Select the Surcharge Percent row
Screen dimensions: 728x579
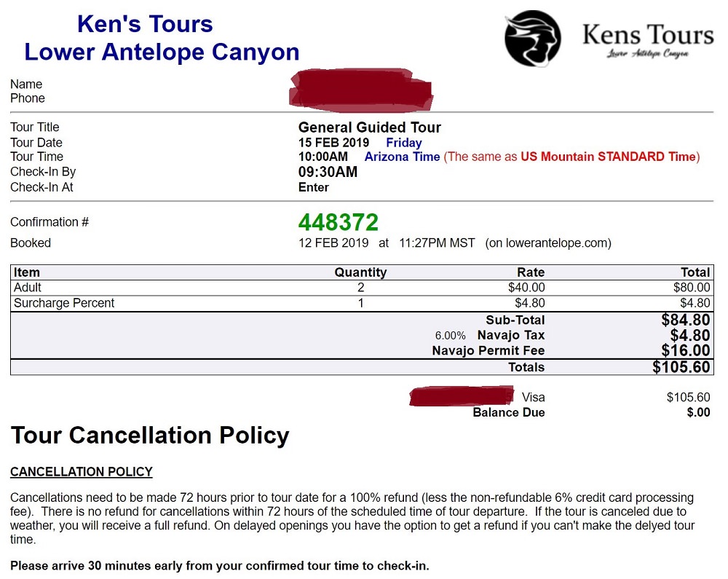pos(362,303)
